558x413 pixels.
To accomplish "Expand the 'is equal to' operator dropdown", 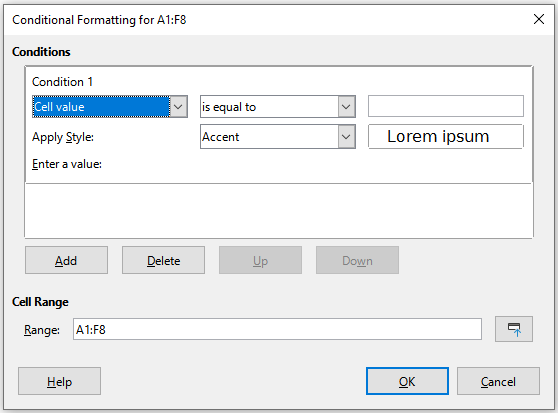I will (278, 106).
